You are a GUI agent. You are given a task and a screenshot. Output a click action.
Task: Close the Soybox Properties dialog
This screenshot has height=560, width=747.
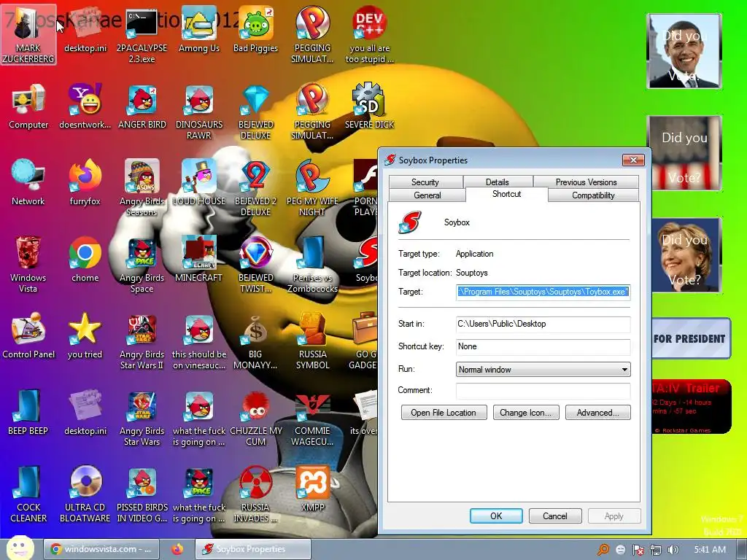[x=633, y=160]
